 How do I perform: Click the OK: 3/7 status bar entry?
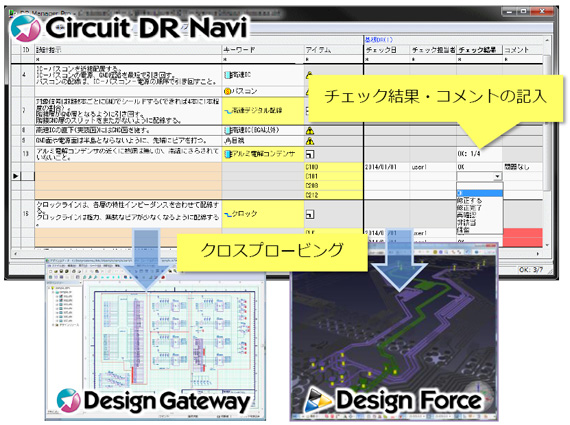[531, 270]
